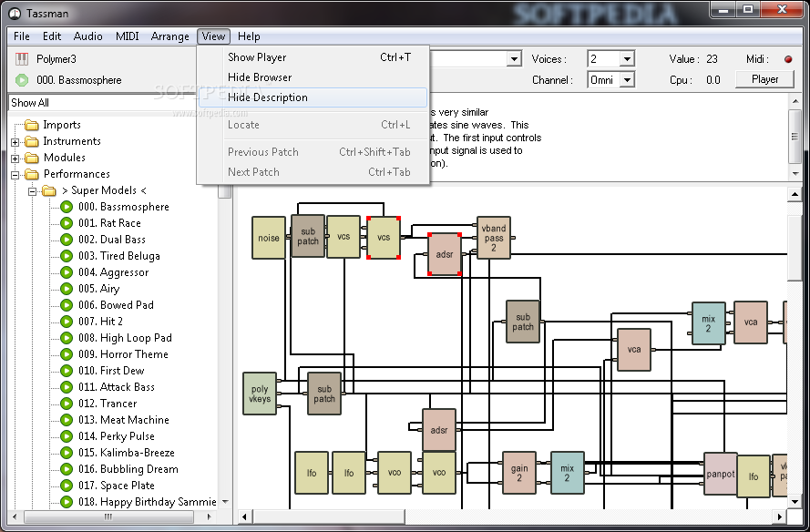
Task: Click the browser list horizontal scrollbar thumb
Action: click(108, 516)
